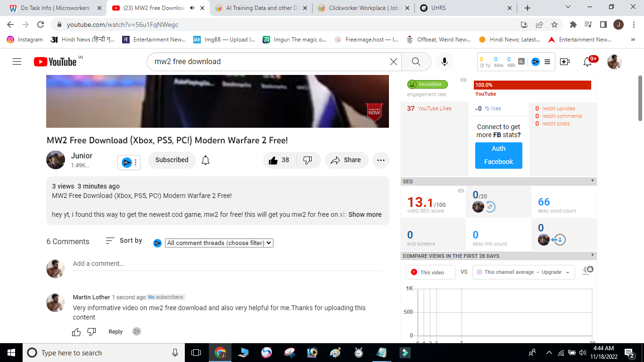Open the vidIQ bar chart stats icon
This screenshot has height=362, width=644.
[521, 61]
